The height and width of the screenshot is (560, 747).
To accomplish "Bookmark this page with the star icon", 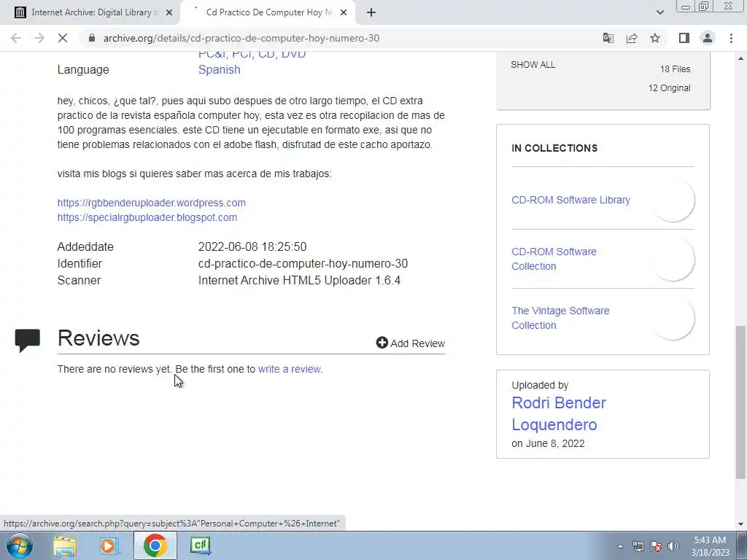I will pos(655,38).
